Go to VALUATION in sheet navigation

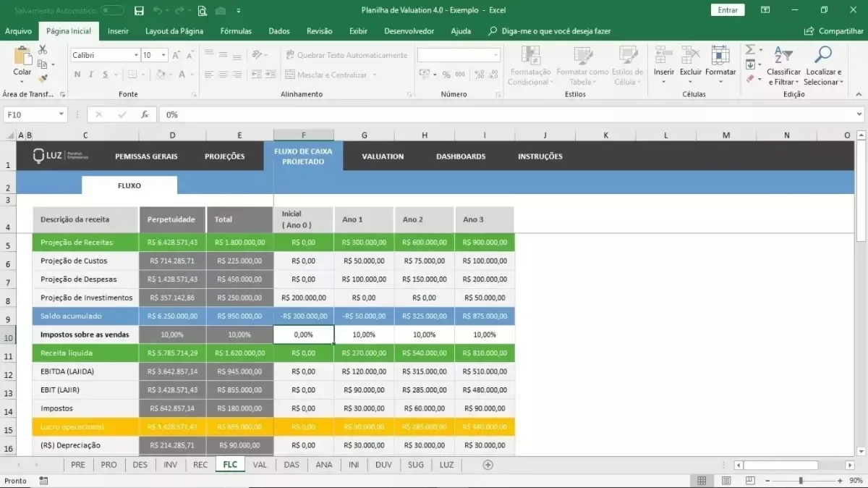[383, 156]
